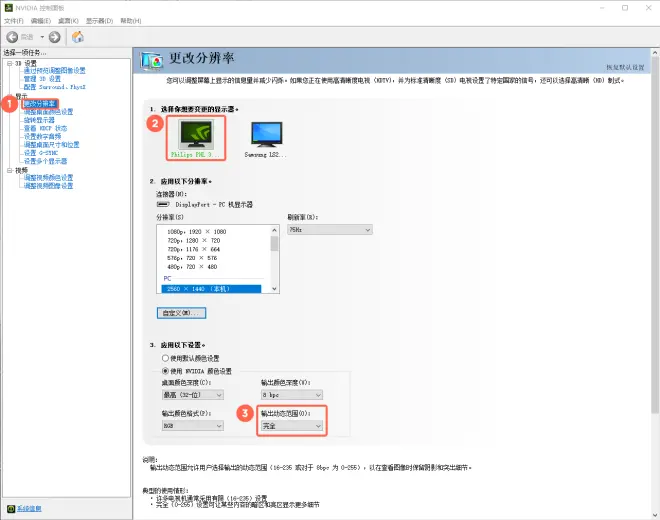Click the resolution list scrollbar thumb
Image resolution: width=660 pixels, height=520 pixels.
[274, 243]
